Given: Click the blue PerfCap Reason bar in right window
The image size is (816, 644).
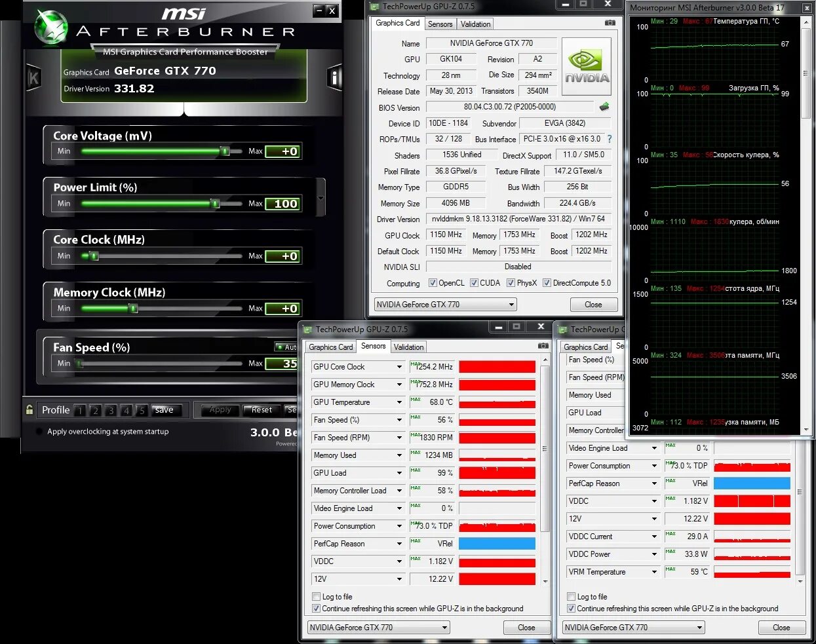Looking at the screenshot, I should 752,483.
